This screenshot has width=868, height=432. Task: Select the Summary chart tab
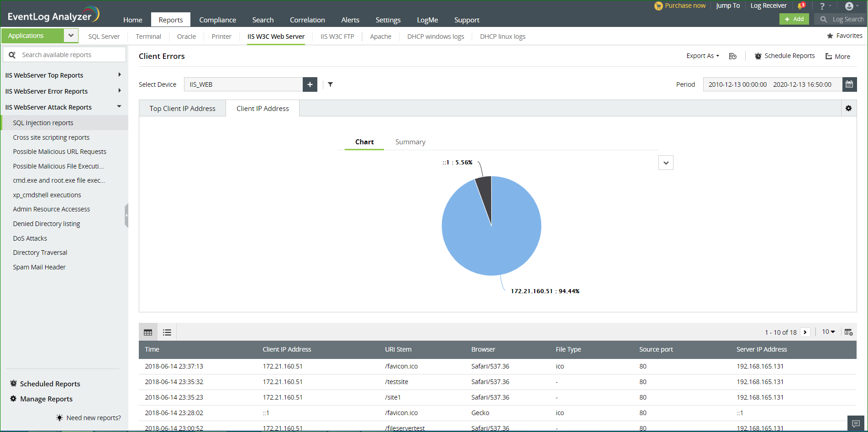410,142
